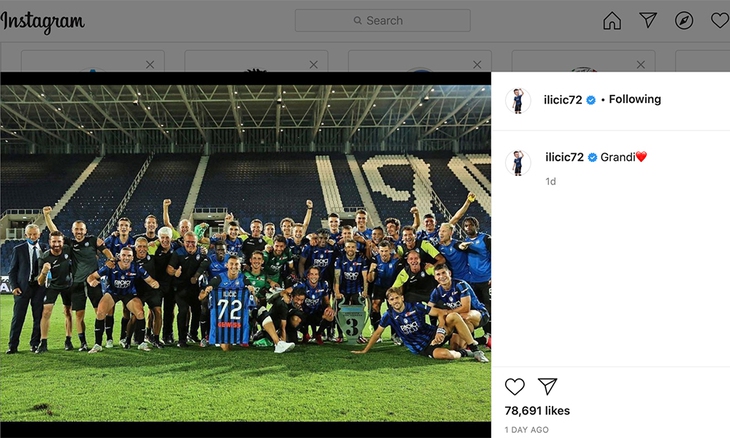Open direct messages paper plane icon in header
Viewport: 730px width, 438px height.
point(648,20)
